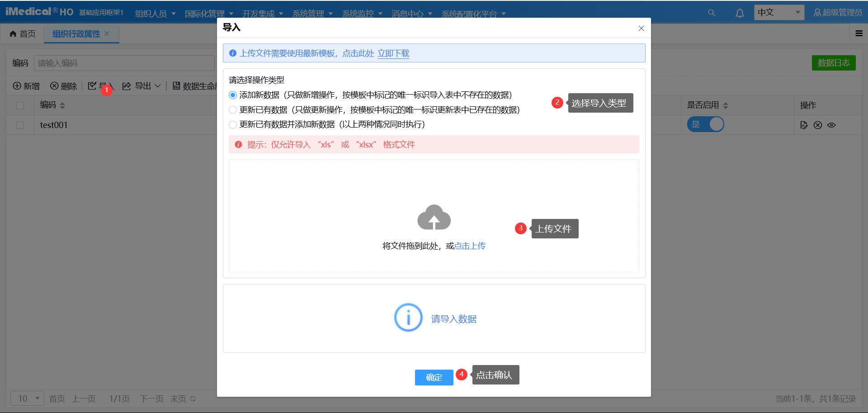Go to the 首页 tab

tap(23, 34)
